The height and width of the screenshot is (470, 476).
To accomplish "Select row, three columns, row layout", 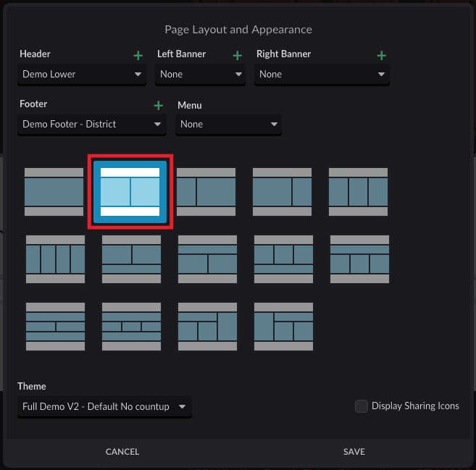I will pyautogui.click(x=131, y=327).
